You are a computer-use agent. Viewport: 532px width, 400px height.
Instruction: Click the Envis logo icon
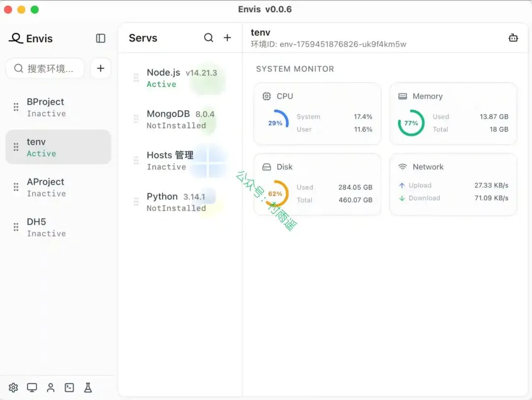pyautogui.click(x=16, y=38)
